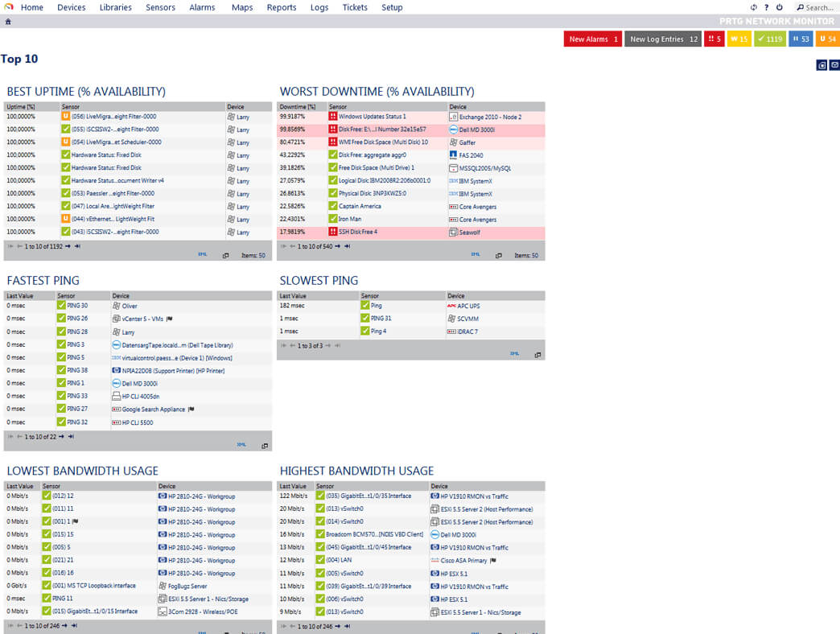Open the Setup menu
The image size is (840, 634).
(392, 7)
